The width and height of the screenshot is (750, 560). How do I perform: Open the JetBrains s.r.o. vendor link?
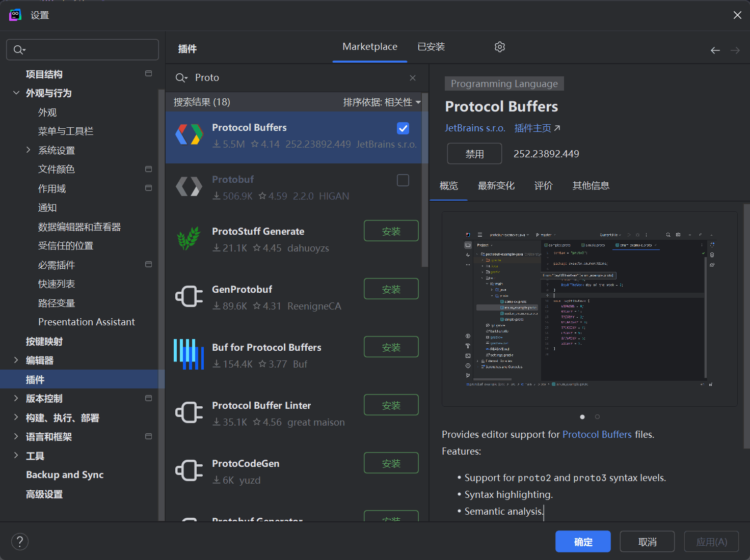(x=475, y=128)
